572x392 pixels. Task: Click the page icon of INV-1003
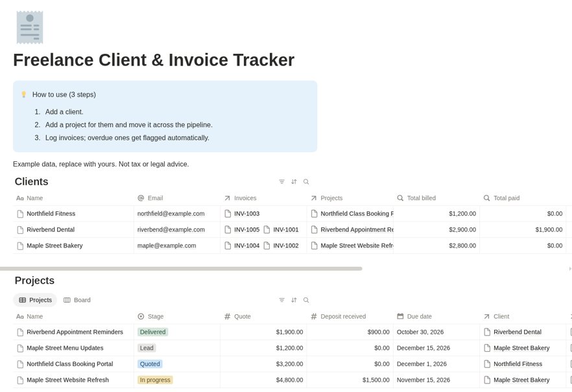(x=228, y=213)
